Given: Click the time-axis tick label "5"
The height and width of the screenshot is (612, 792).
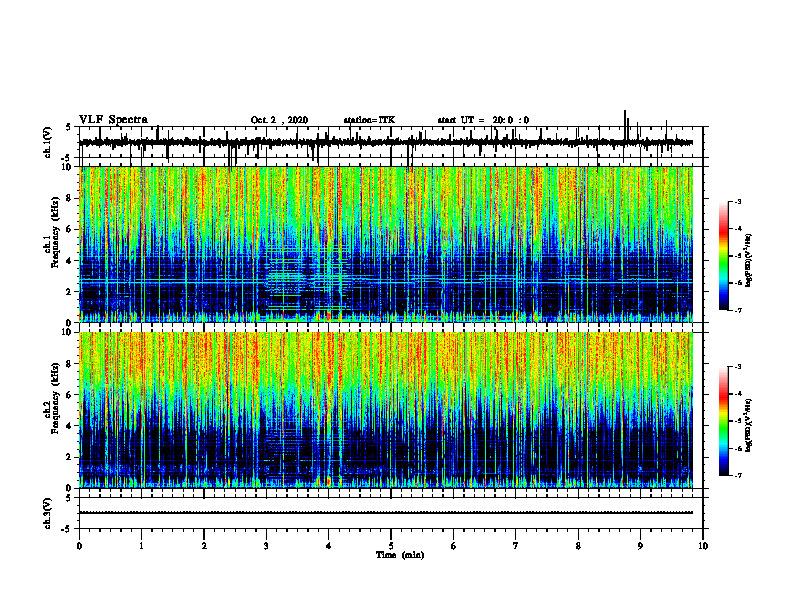Looking at the screenshot, I should point(391,546).
